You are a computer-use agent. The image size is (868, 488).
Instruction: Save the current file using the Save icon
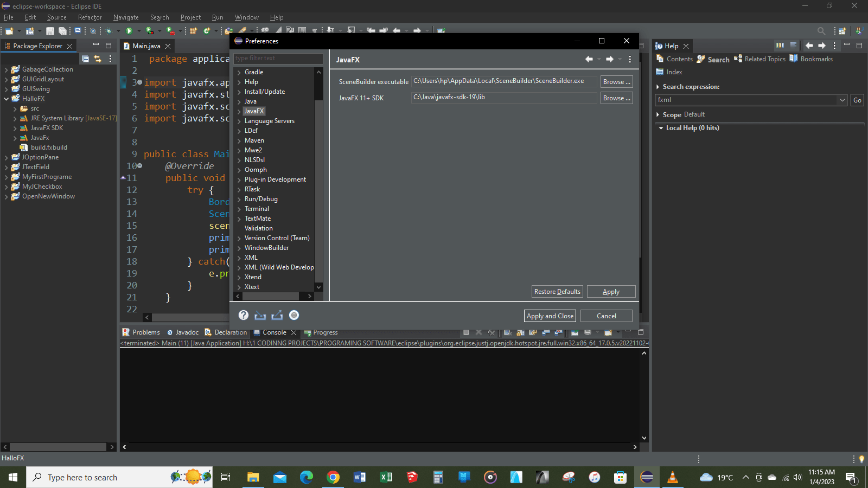point(50,31)
